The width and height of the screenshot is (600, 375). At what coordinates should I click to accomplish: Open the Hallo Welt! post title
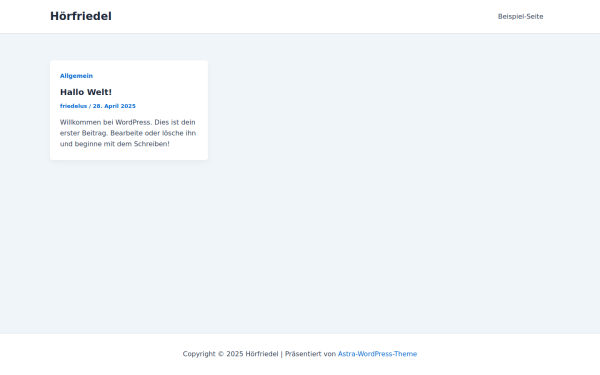(x=86, y=92)
